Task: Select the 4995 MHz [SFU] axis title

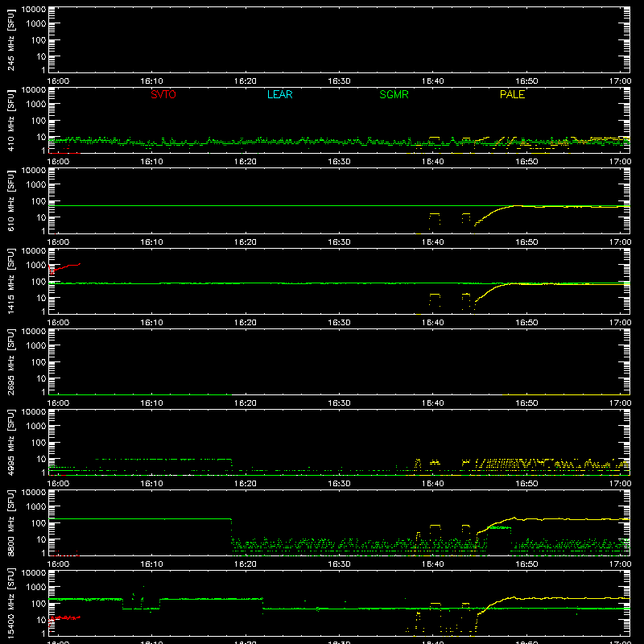Action: (x=10, y=442)
